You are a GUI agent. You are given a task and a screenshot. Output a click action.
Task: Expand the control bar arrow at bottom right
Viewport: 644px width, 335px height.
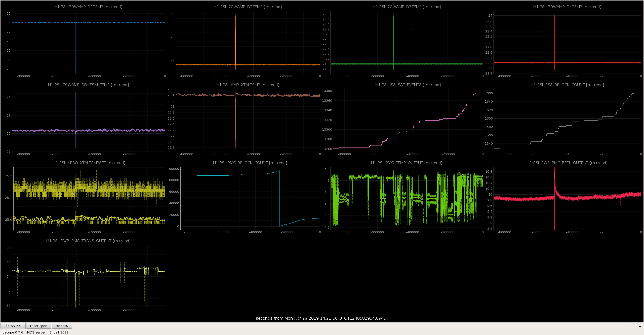coord(640,326)
